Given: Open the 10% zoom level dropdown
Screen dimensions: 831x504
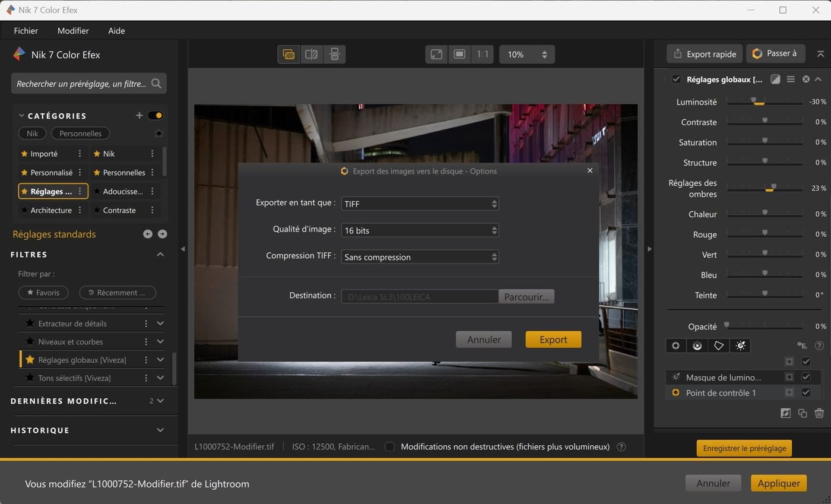Looking at the screenshot, I should 527,54.
